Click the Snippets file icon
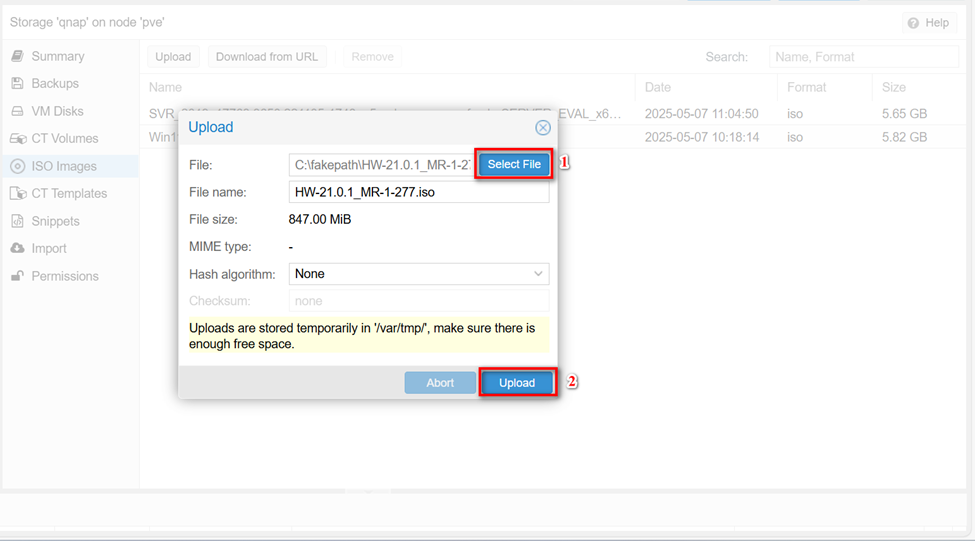The image size is (975, 541). pyautogui.click(x=17, y=222)
